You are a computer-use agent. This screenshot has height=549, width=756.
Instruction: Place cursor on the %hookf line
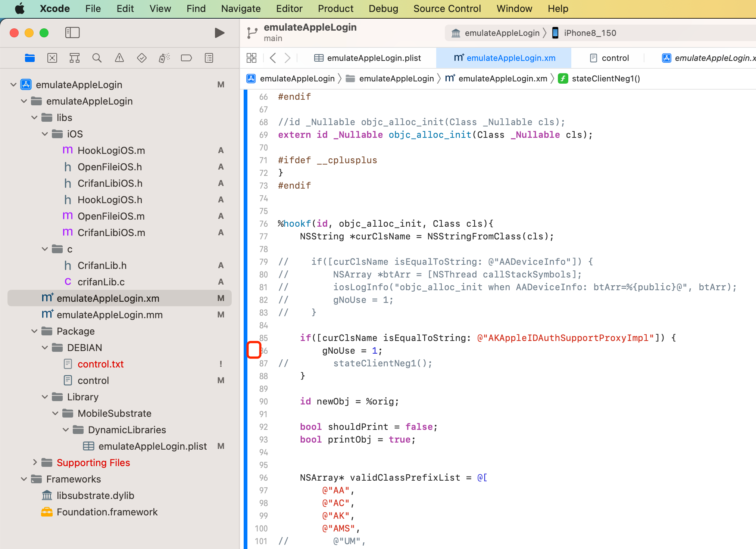click(386, 224)
